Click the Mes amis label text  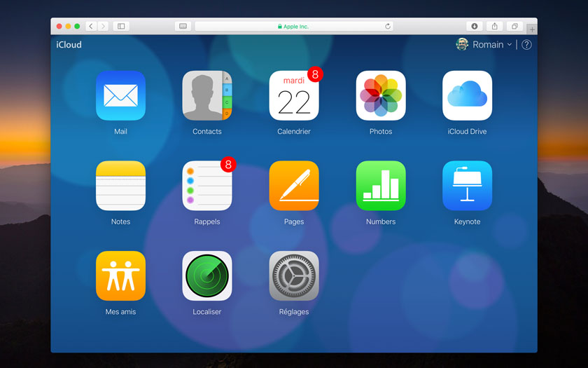[x=120, y=312]
